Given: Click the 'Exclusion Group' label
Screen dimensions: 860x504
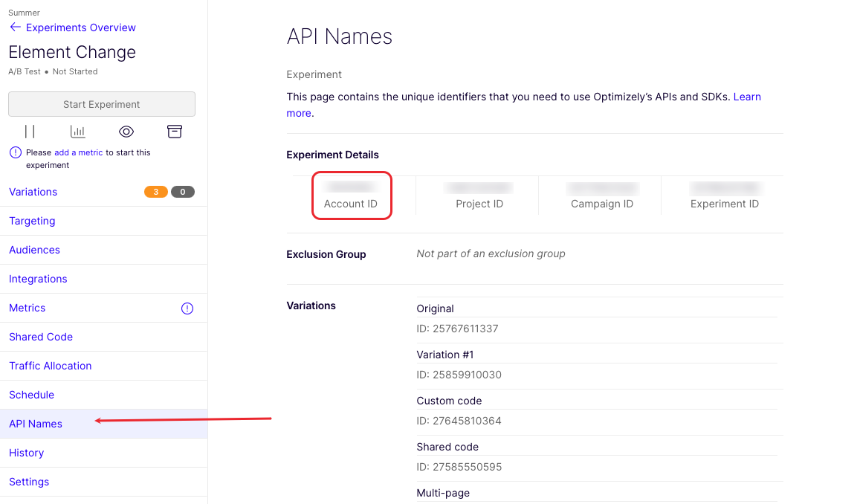Looking at the screenshot, I should coord(326,254).
